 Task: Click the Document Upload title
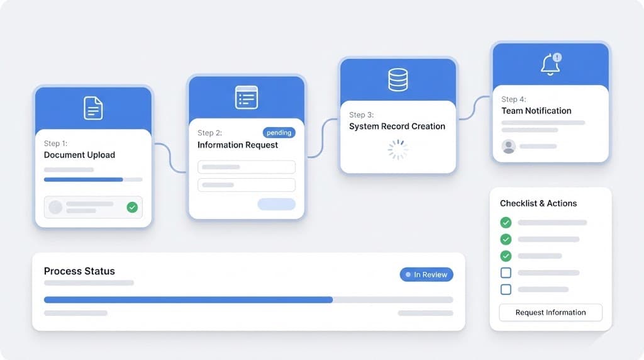(x=79, y=155)
